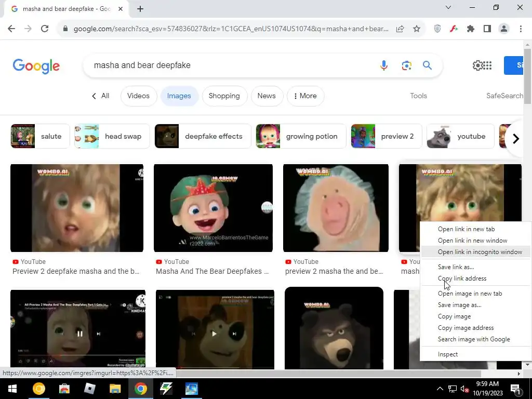Go back to All results

pos(101,96)
